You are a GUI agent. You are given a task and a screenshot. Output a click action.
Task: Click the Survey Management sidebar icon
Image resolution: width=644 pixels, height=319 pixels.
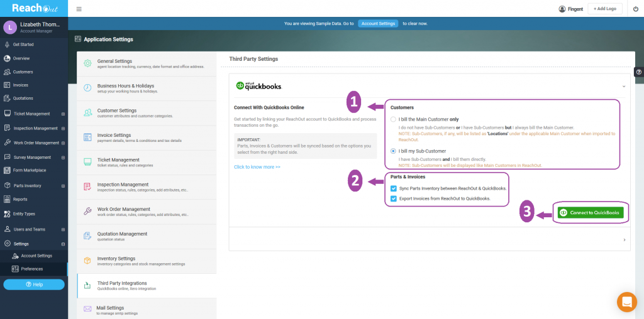(7, 157)
